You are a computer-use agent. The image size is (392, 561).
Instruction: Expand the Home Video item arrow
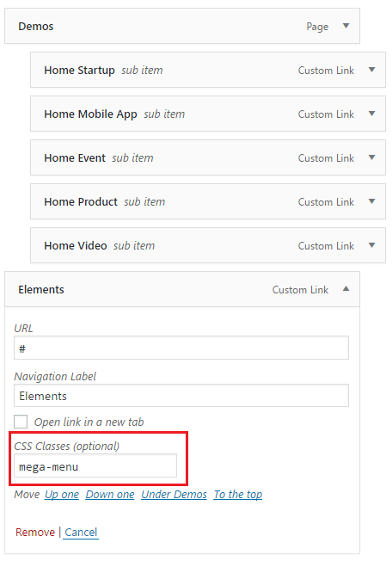click(x=371, y=245)
